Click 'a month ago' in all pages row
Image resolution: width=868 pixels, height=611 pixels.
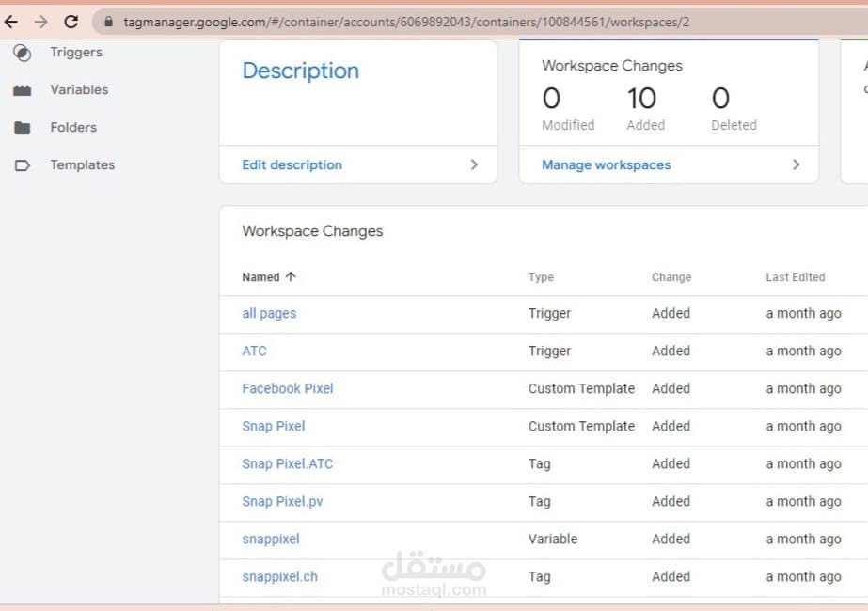(803, 313)
